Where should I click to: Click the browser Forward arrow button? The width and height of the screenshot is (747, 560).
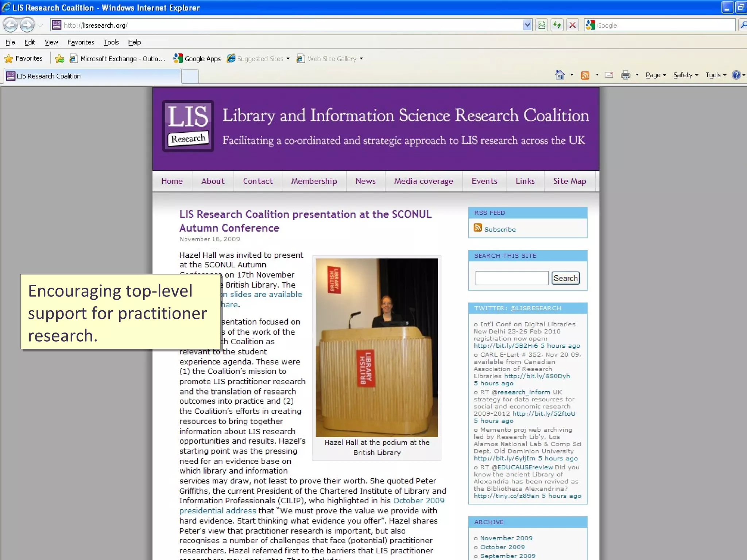pos(27,25)
